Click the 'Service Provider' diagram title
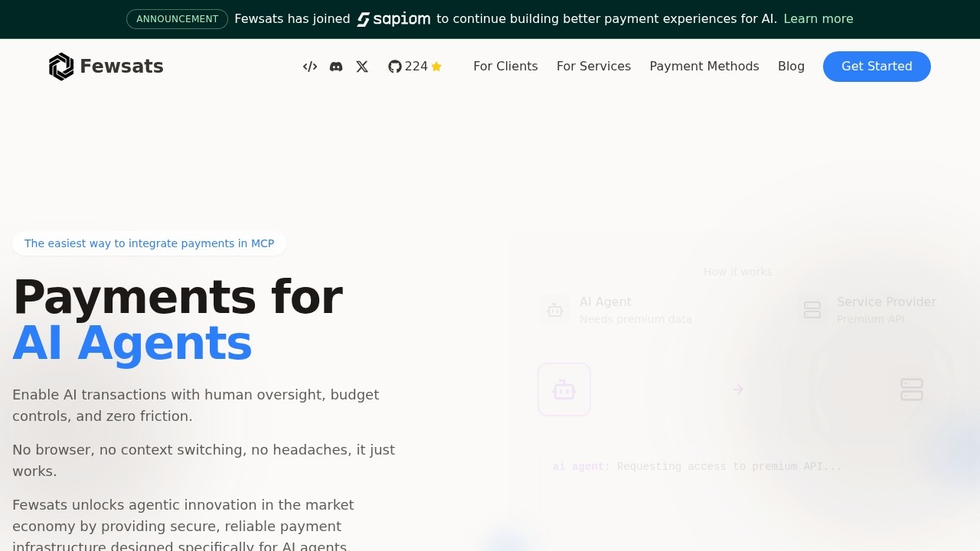The height and width of the screenshot is (551, 980). click(887, 302)
